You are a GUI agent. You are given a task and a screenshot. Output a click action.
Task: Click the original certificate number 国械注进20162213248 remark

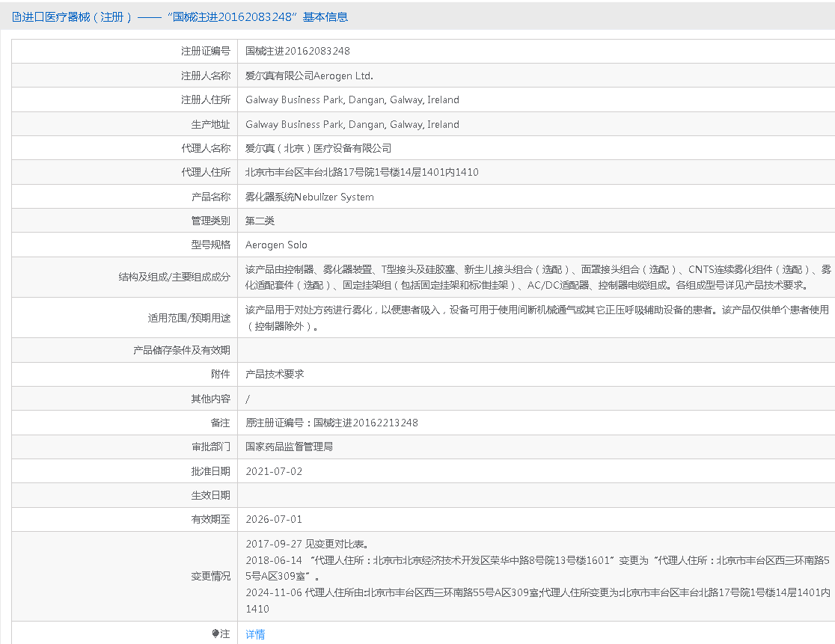331,423
